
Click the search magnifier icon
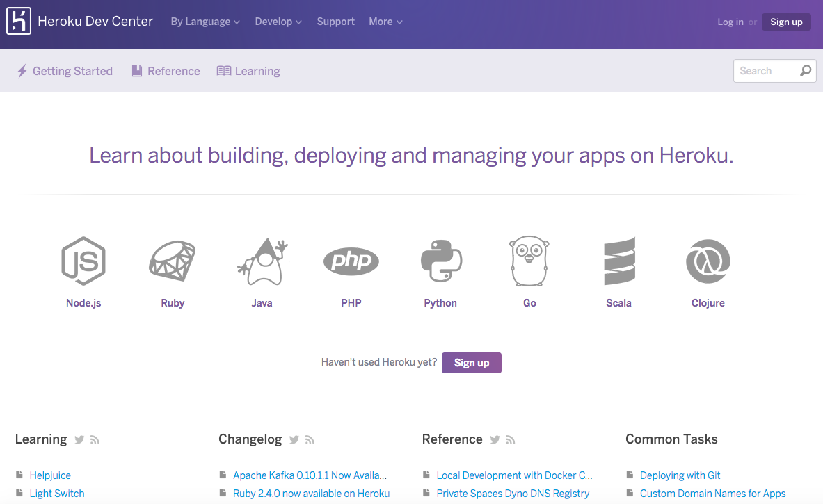pyautogui.click(x=806, y=70)
